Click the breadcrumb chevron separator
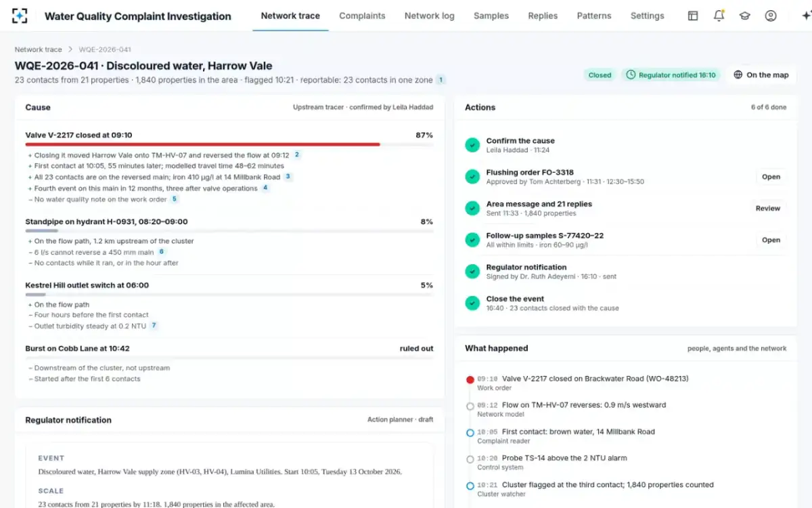Viewport: 812px width, 508px height. (x=70, y=49)
